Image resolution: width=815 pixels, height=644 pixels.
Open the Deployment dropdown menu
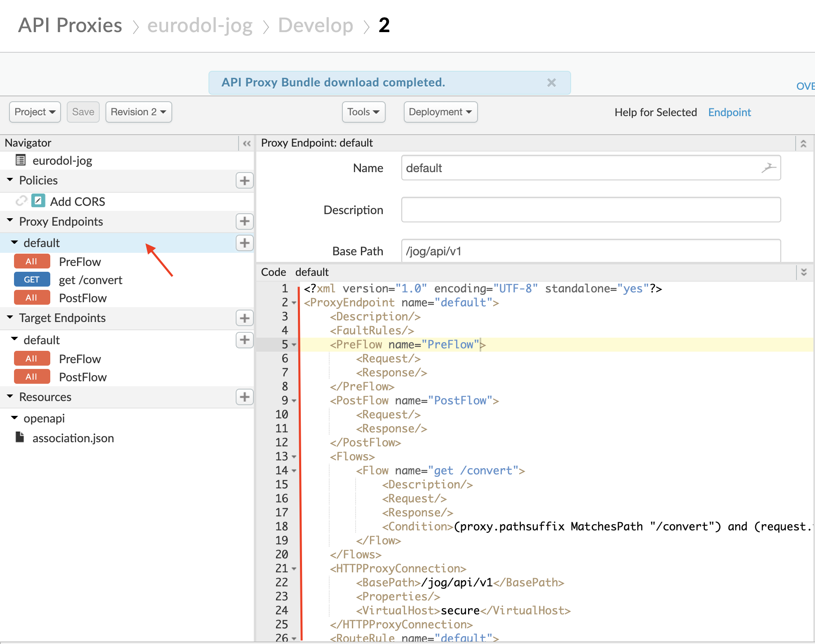click(440, 112)
